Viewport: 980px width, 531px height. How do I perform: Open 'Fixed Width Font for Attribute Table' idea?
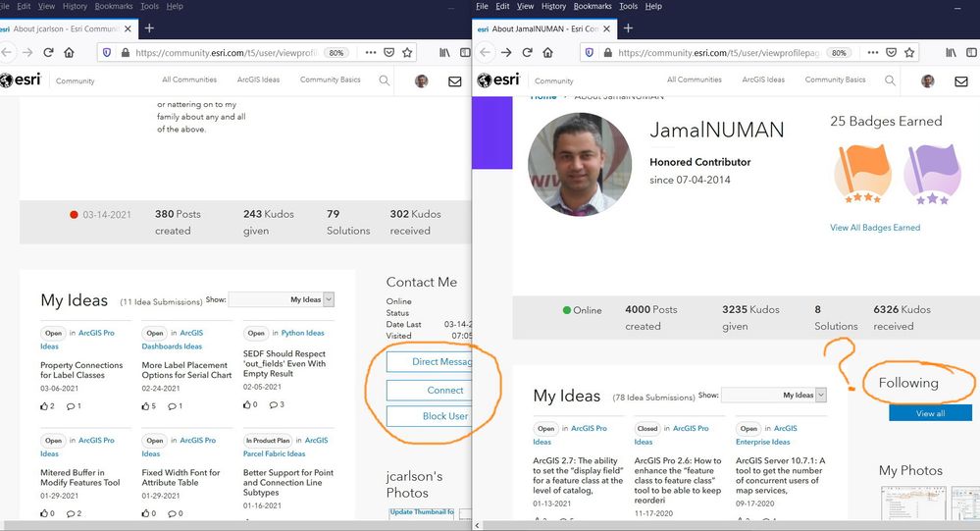pos(181,477)
